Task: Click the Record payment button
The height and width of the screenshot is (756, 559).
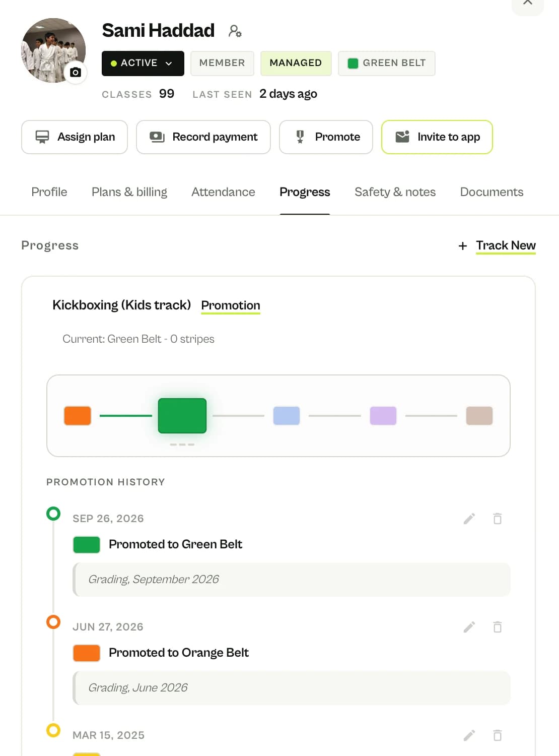Action: [x=203, y=137]
